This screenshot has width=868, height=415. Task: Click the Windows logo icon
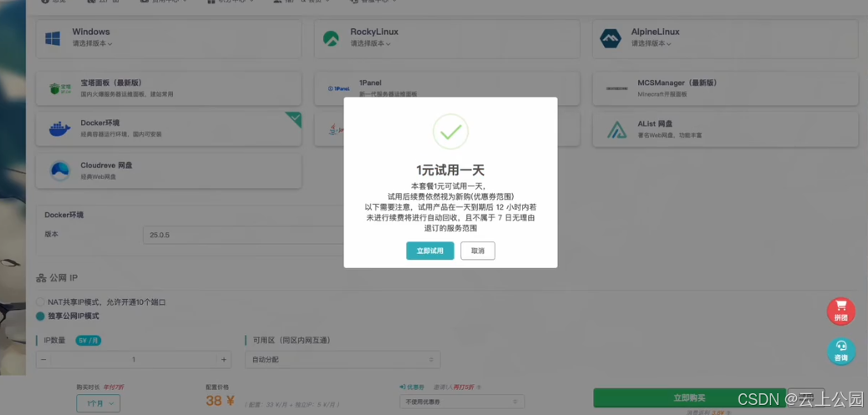tap(53, 38)
